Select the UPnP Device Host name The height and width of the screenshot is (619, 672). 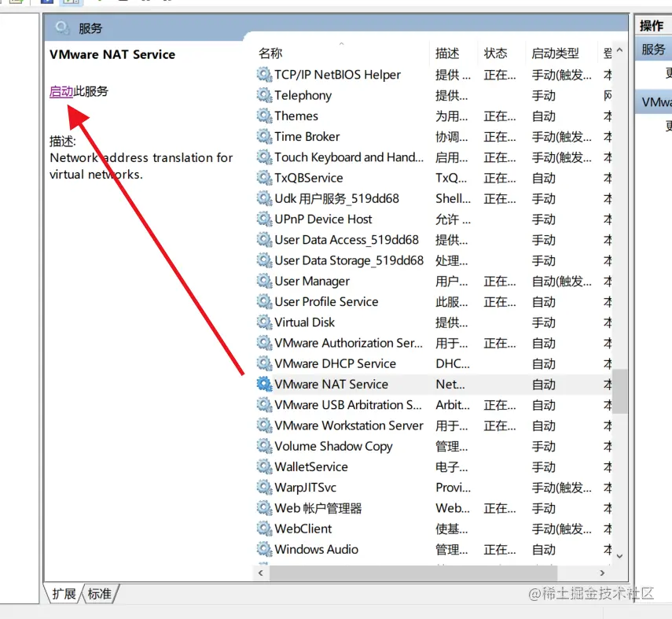[323, 219]
